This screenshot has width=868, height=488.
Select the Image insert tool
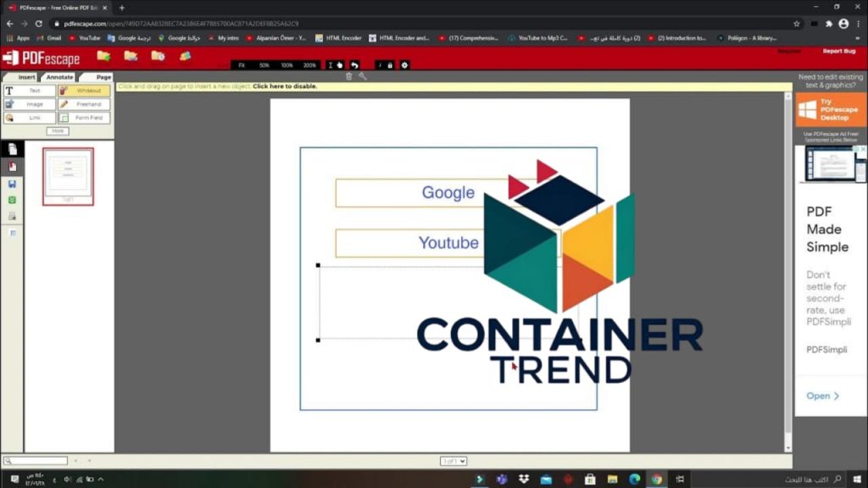(30, 104)
